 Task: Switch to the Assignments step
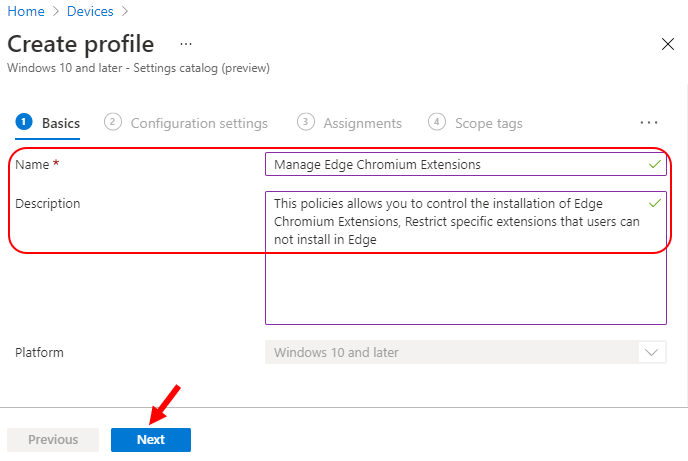[x=349, y=123]
